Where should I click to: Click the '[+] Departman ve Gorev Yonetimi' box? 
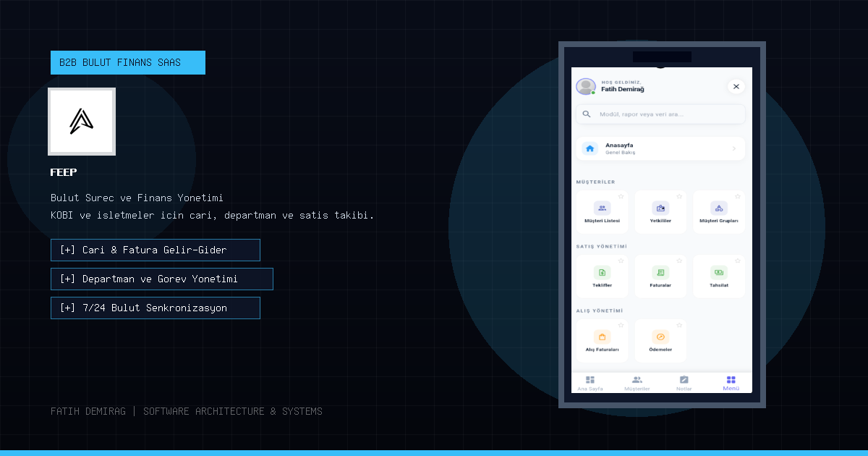(x=162, y=279)
